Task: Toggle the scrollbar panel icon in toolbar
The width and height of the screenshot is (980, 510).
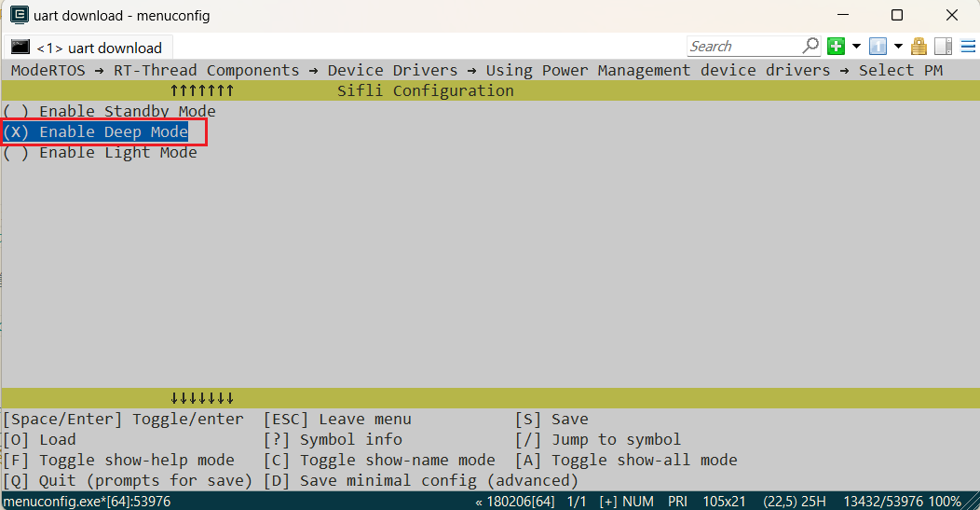Action: click(x=943, y=46)
